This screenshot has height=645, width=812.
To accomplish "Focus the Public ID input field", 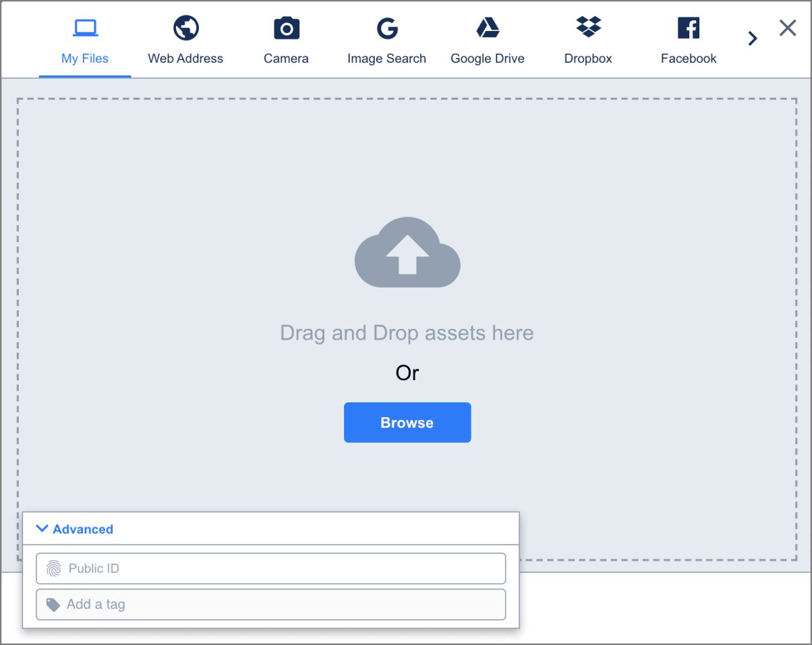I will click(x=283, y=569).
